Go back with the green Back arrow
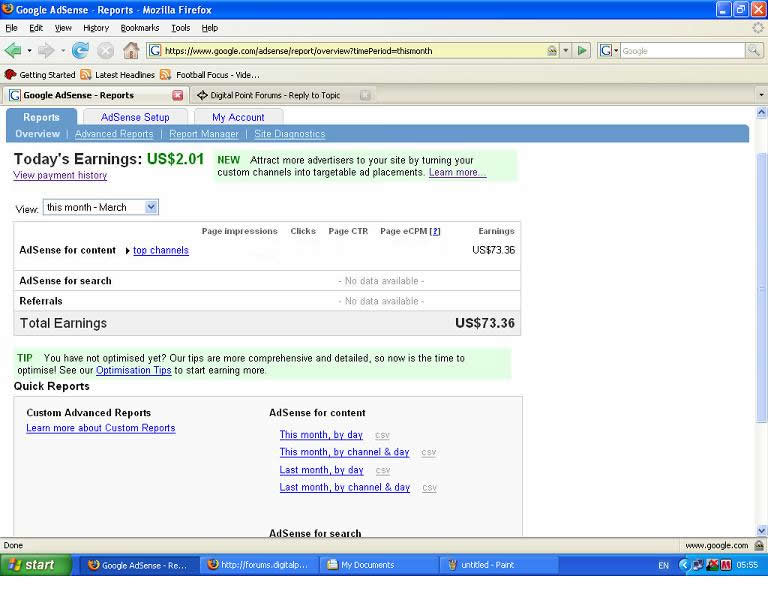Viewport: 768px width, 600px height. click(x=13, y=50)
